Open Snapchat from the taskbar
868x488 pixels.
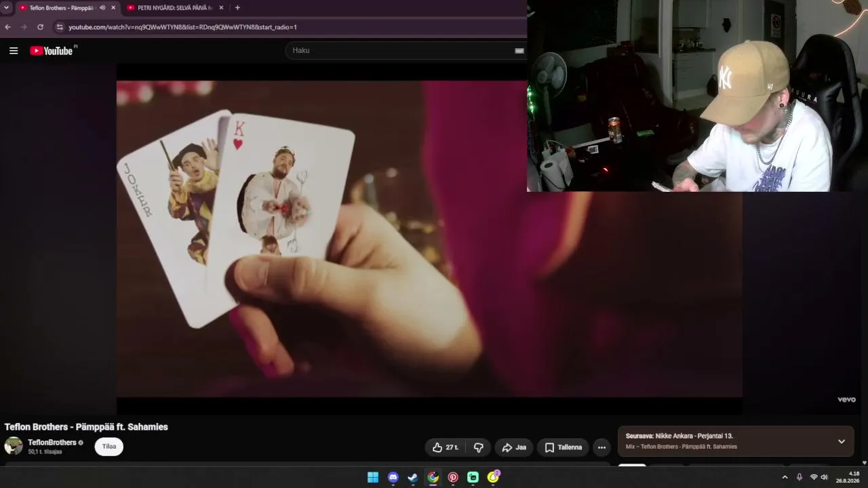click(x=493, y=477)
